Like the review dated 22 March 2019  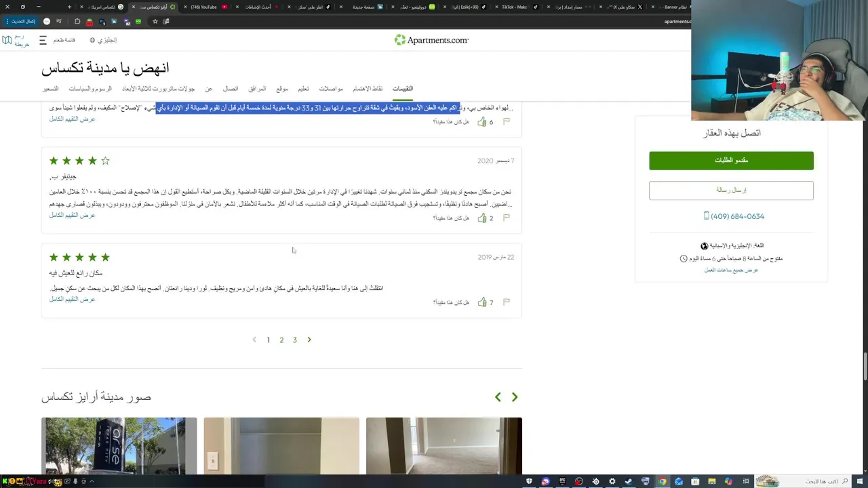click(482, 302)
